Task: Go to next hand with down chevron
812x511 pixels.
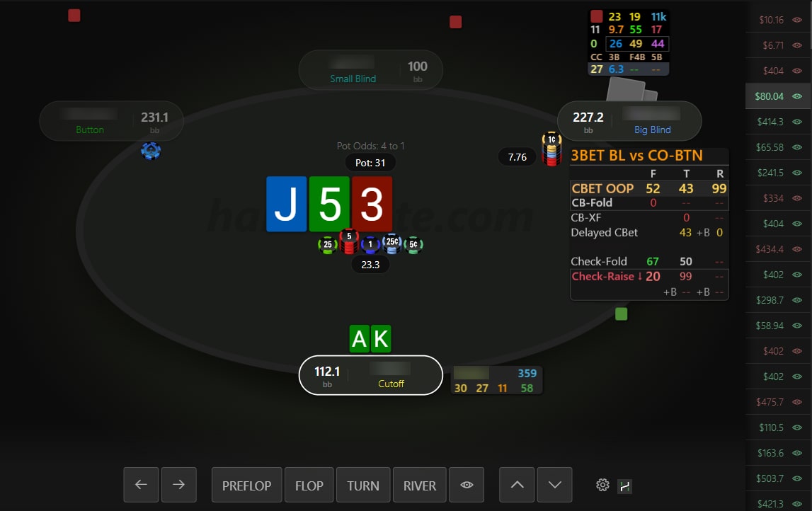Action: click(x=554, y=485)
